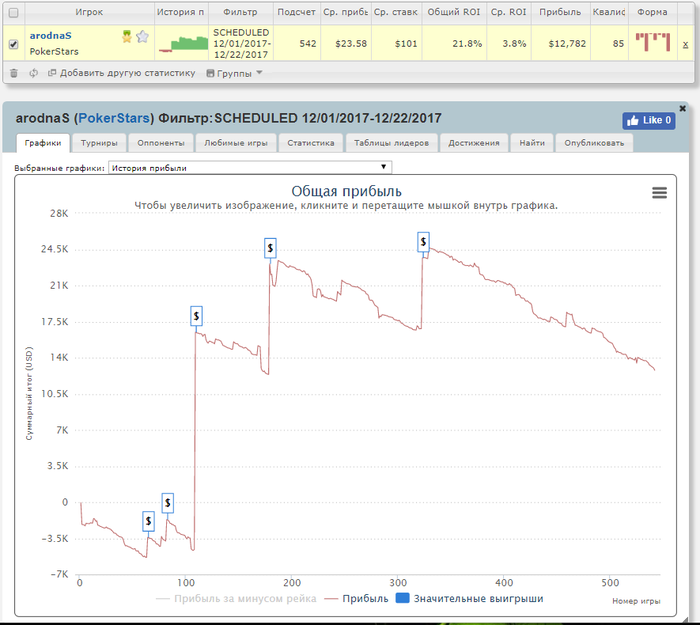
Task: Click the 85 value in the Квалис column
Action: coord(618,44)
